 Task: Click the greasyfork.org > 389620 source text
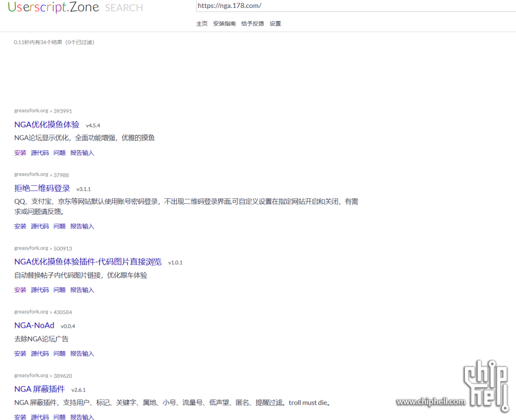click(43, 376)
